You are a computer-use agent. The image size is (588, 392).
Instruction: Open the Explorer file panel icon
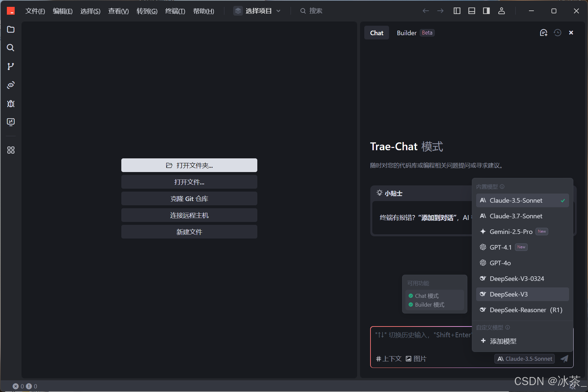pyautogui.click(x=11, y=29)
